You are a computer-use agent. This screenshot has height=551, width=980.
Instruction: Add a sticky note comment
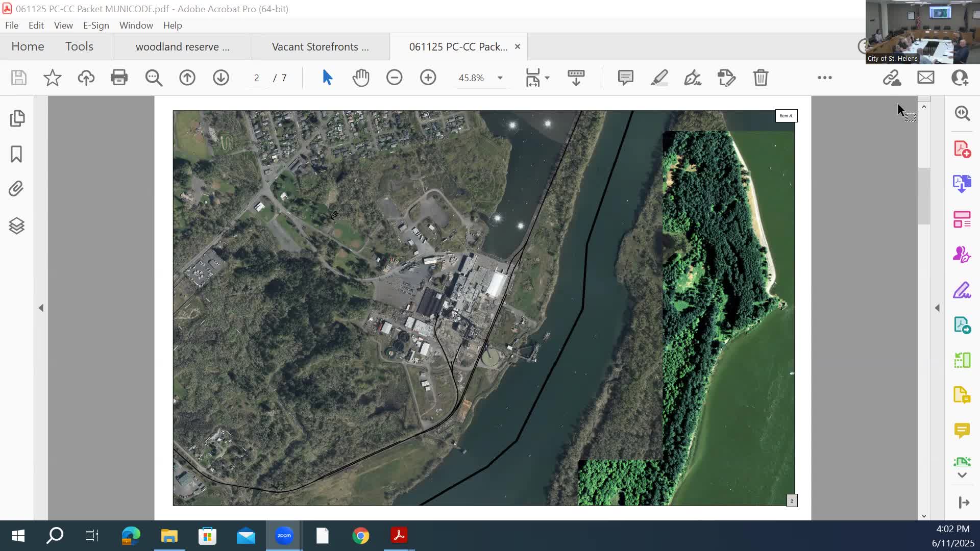pos(625,78)
